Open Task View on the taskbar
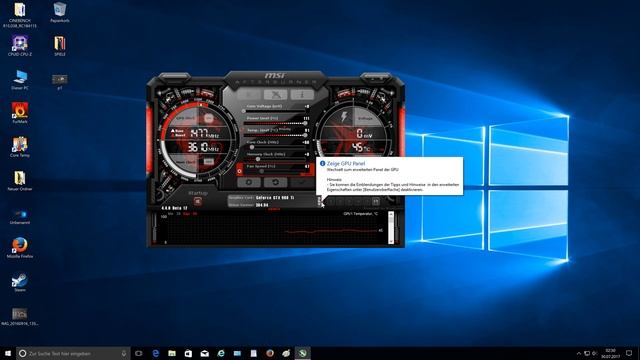The width and height of the screenshot is (640, 360). pos(139,353)
